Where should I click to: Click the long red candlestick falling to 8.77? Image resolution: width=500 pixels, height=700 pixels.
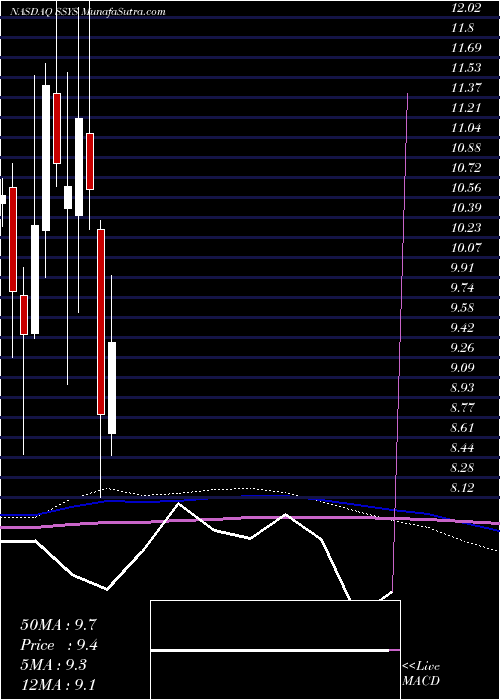click(x=101, y=322)
